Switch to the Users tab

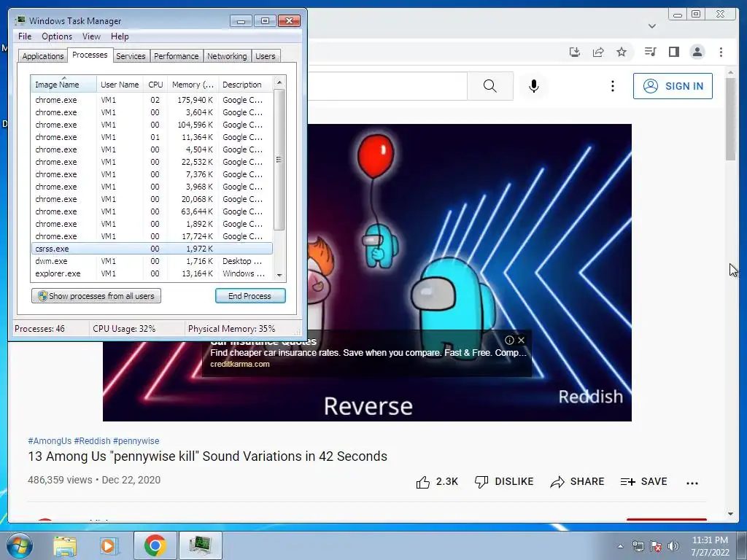coord(266,56)
